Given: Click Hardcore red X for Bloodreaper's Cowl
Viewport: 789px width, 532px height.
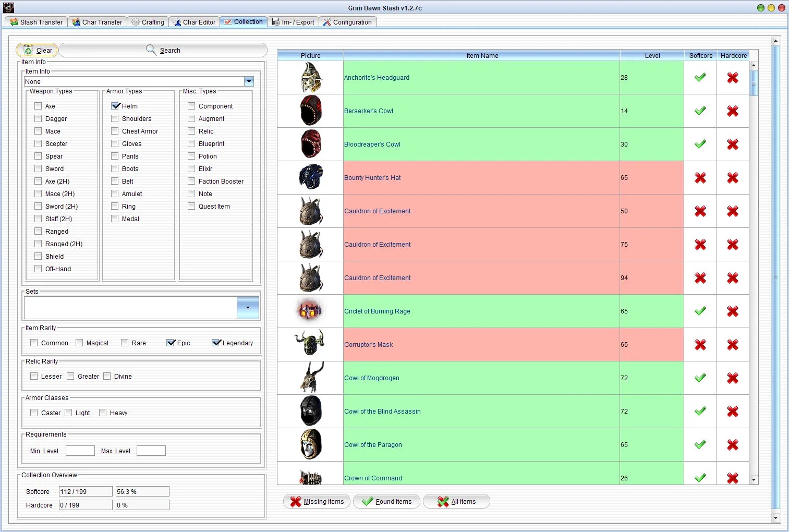Looking at the screenshot, I should (x=733, y=144).
